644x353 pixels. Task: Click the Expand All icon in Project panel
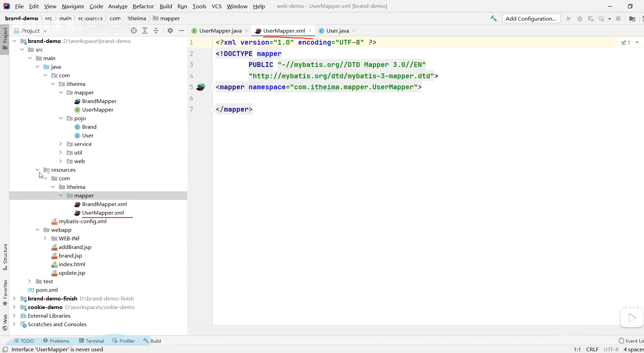coord(145,31)
